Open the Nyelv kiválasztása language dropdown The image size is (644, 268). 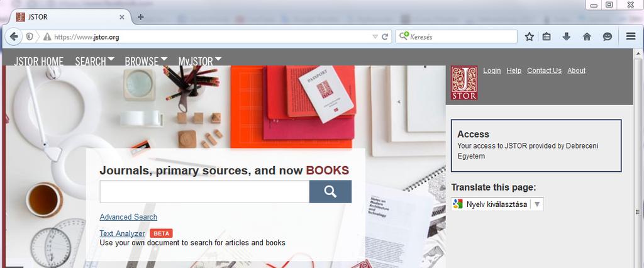coord(497,204)
